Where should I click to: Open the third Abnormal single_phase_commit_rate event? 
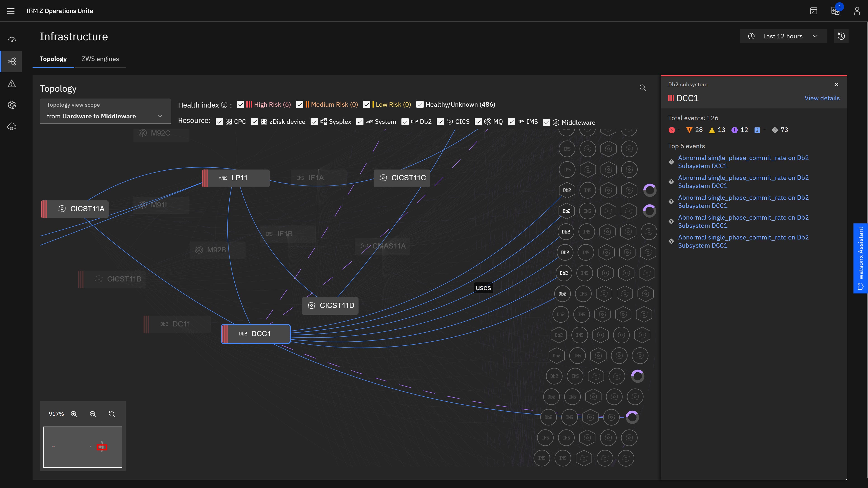pyautogui.click(x=743, y=201)
